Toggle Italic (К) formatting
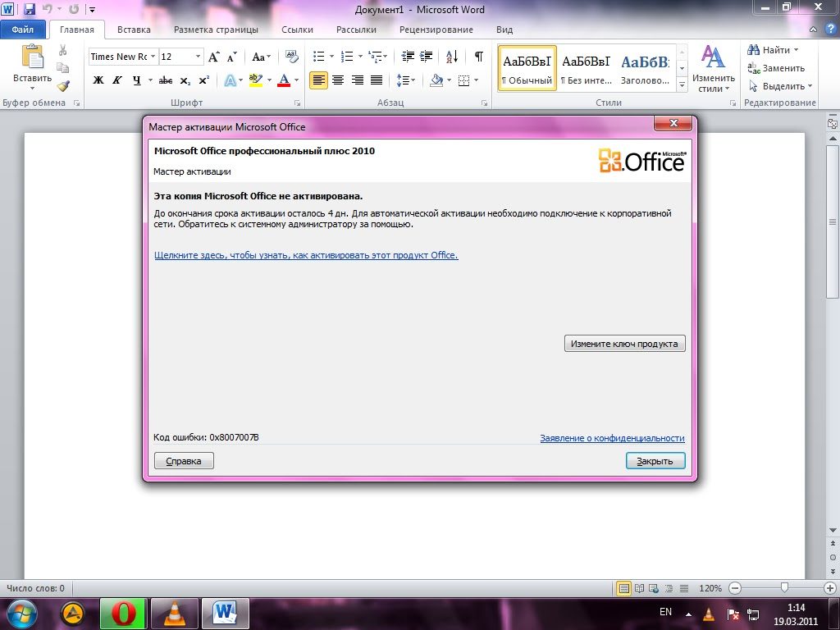This screenshot has width=840, height=630. tap(116, 80)
